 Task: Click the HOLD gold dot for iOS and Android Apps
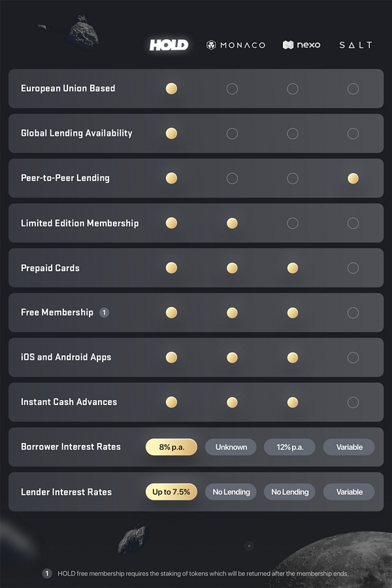[171, 357]
